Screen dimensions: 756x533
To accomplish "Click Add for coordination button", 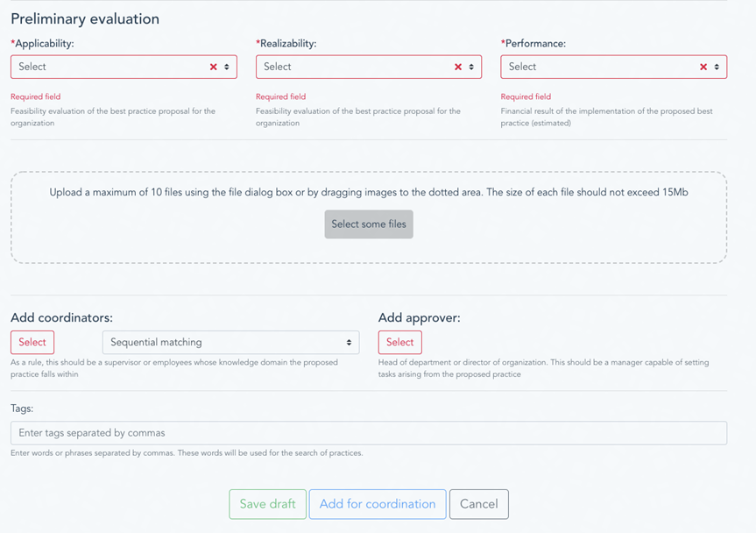I will point(378,504).
